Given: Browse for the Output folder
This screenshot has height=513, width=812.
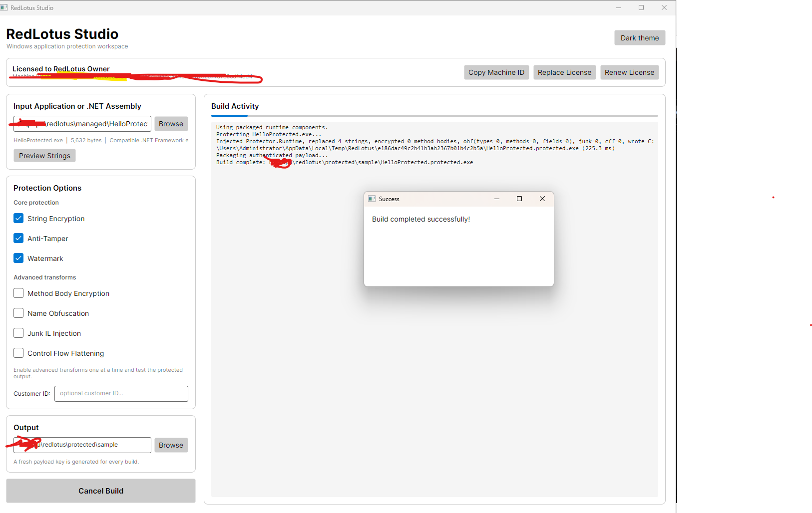Looking at the screenshot, I should pos(171,445).
